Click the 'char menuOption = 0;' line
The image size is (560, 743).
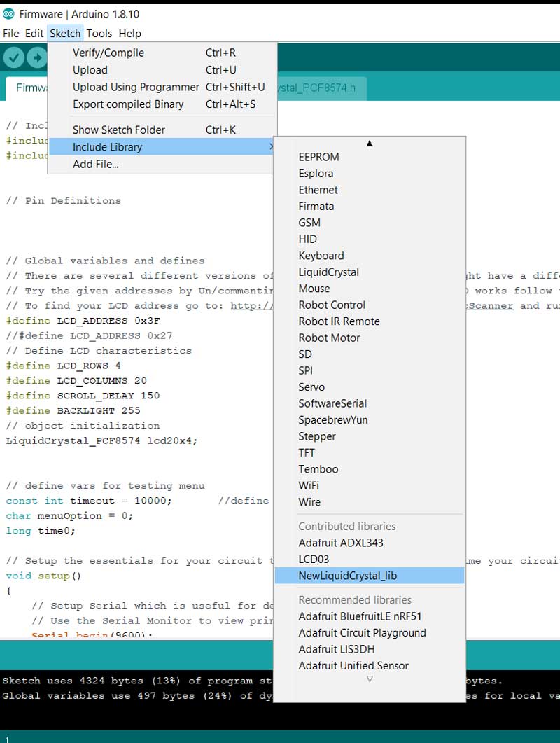[69, 516]
